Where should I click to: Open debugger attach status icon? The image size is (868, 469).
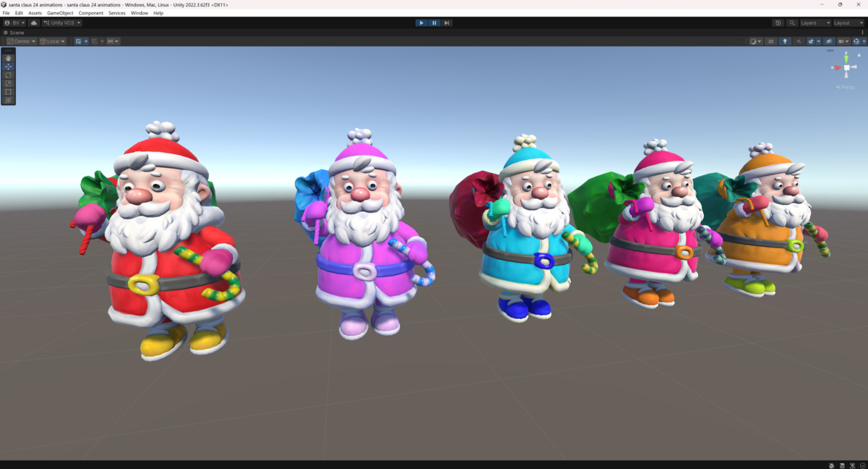coord(831,465)
